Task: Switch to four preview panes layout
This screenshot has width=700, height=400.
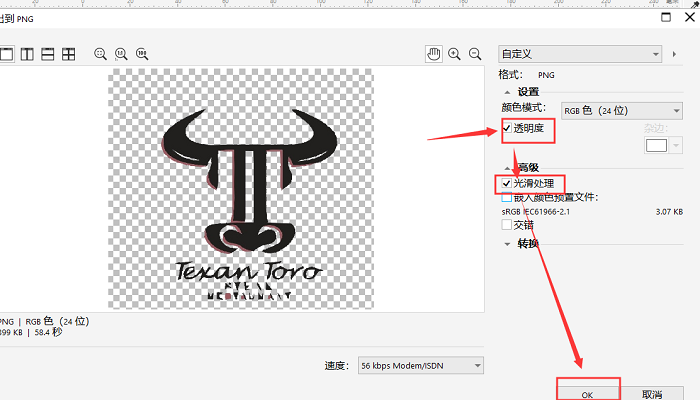Action: (x=68, y=54)
